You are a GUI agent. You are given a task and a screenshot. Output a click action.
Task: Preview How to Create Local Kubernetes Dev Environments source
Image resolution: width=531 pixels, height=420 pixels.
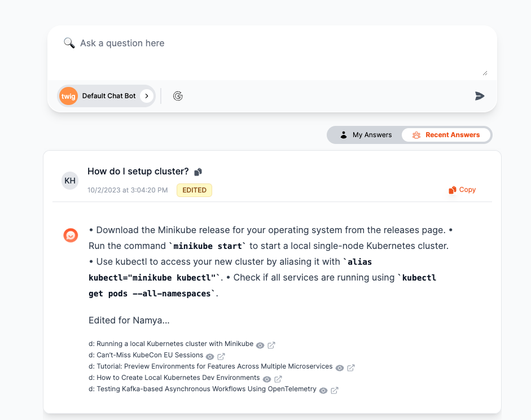pos(267,379)
